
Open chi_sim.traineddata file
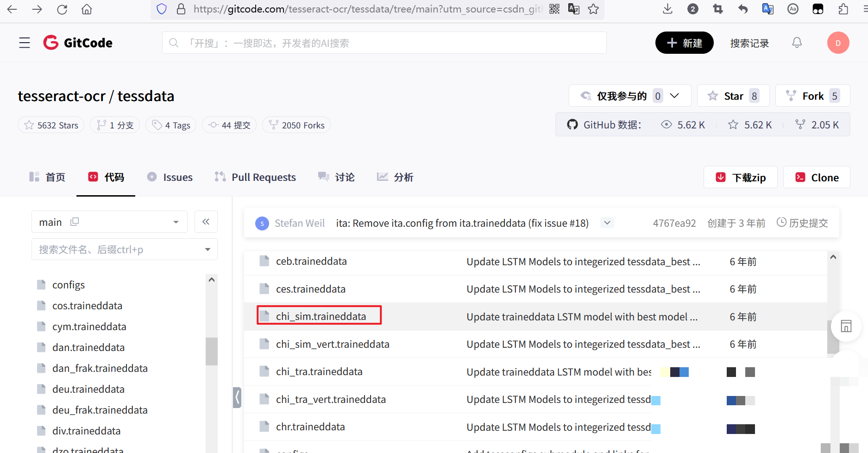coord(321,316)
